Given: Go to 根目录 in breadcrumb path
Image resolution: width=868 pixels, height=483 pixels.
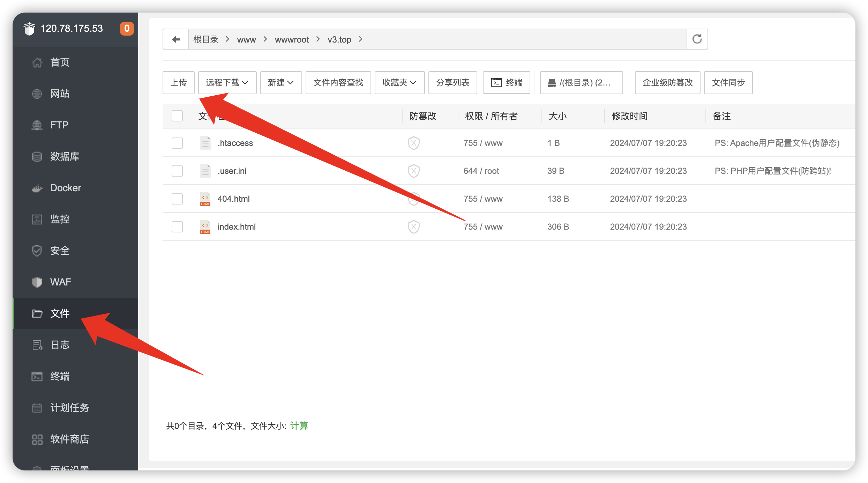Looking at the screenshot, I should (x=206, y=39).
